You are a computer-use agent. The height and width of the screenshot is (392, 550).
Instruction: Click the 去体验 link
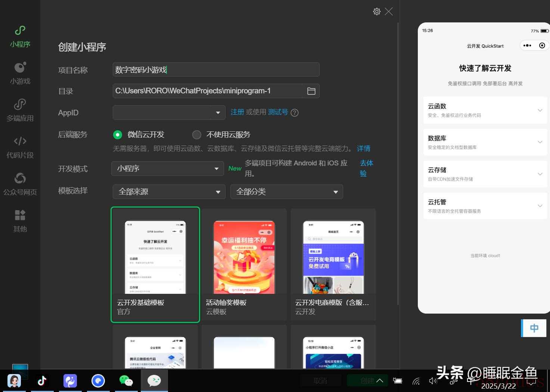click(366, 168)
